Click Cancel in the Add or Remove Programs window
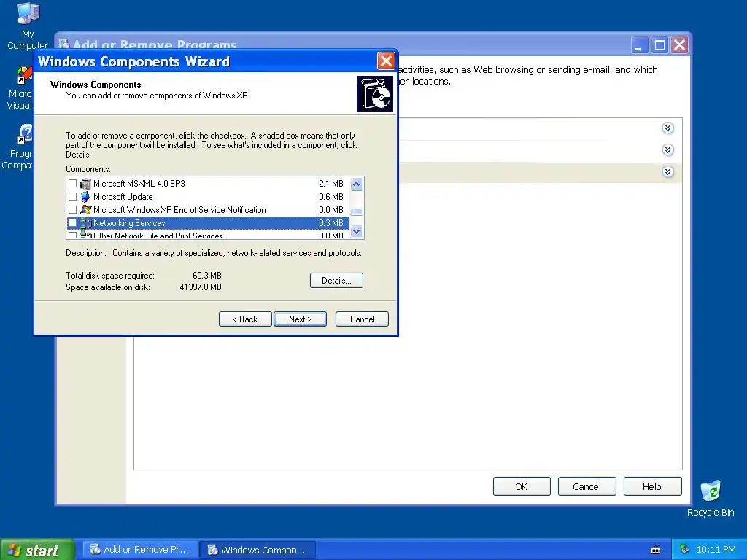The image size is (747, 560). tap(587, 486)
